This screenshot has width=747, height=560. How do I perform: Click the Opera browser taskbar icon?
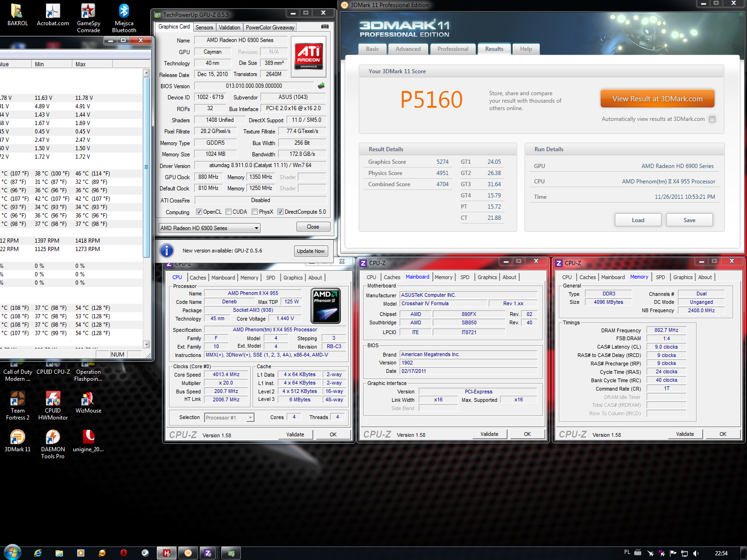124,553
